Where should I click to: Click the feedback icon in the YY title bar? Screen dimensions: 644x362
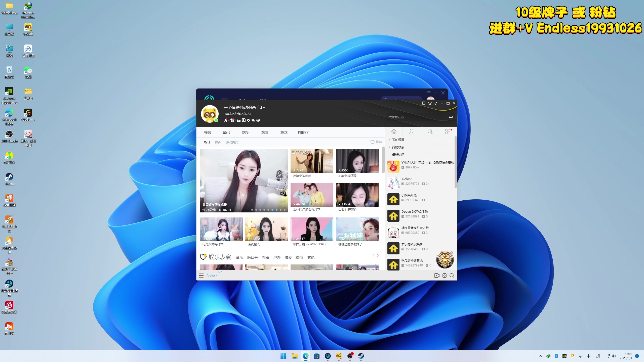tap(424, 103)
